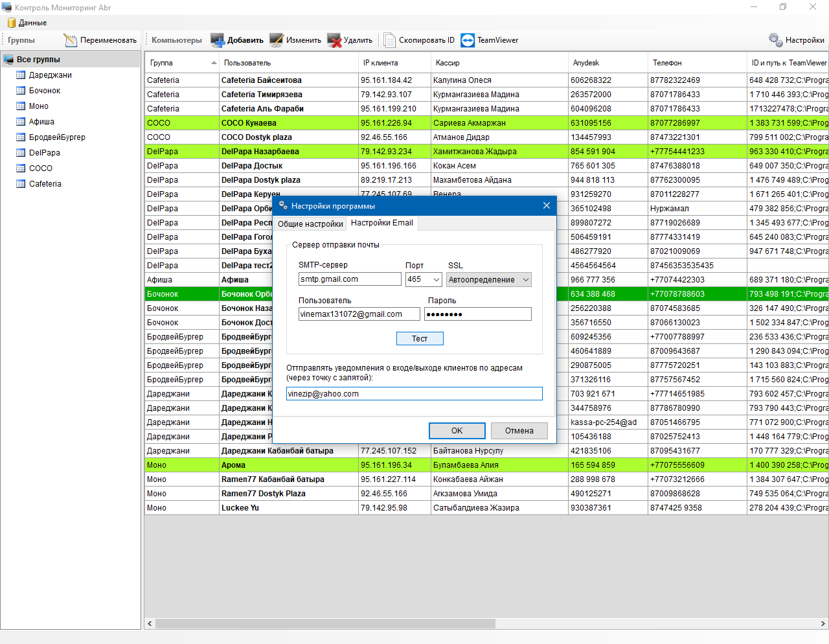
Task: Open the Данные menu
Action: [27, 23]
